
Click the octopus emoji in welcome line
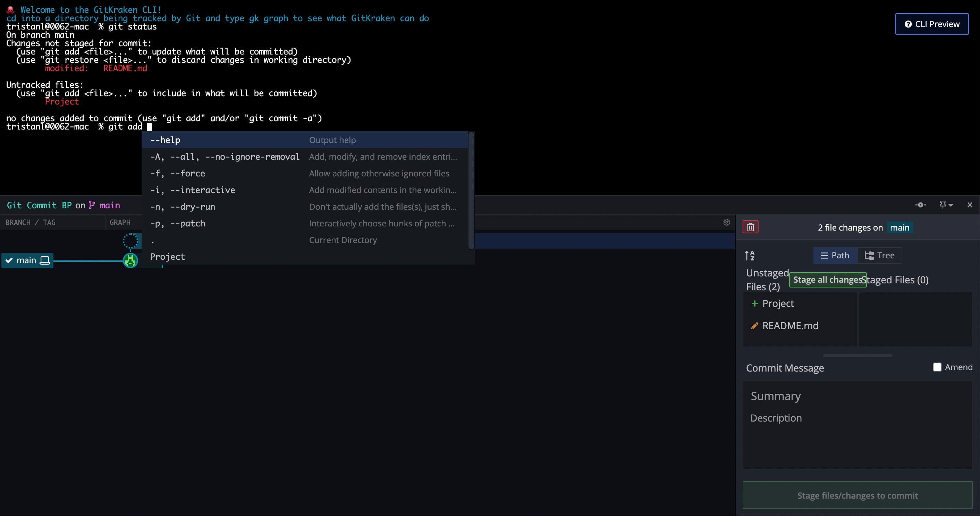click(10, 9)
